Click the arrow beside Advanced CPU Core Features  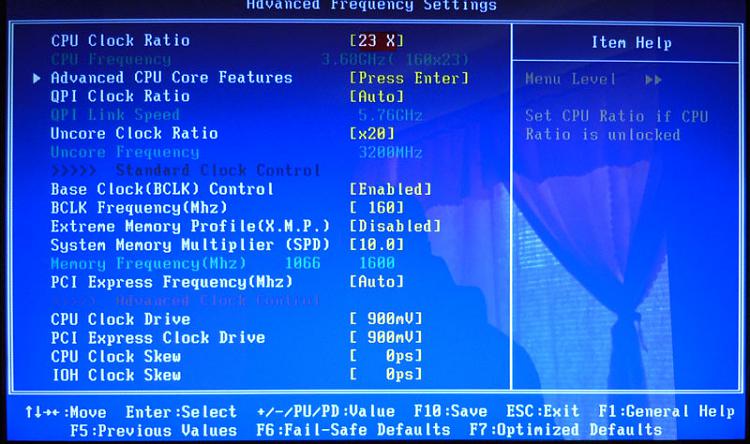(36, 78)
